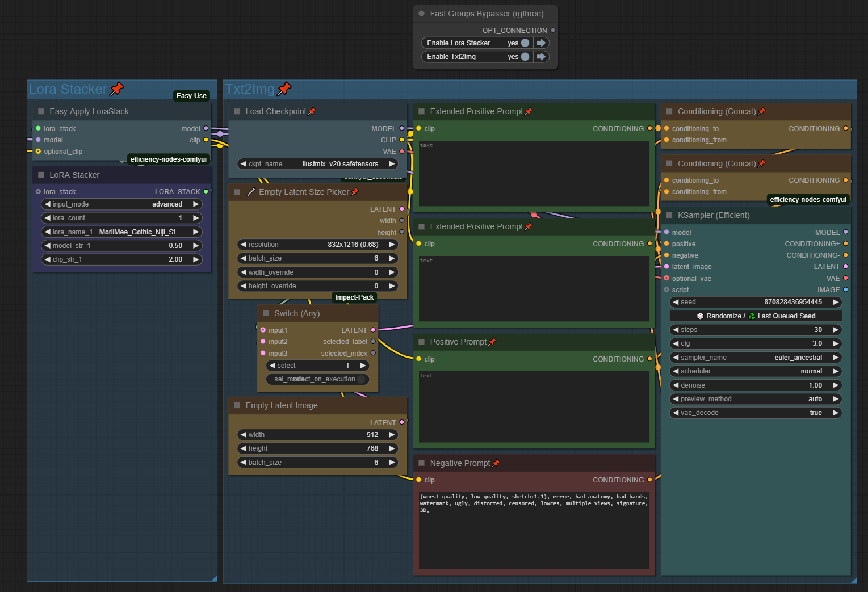Click the jump arrow for Enable Txt2Img
The height and width of the screenshot is (592, 868).
click(x=541, y=57)
